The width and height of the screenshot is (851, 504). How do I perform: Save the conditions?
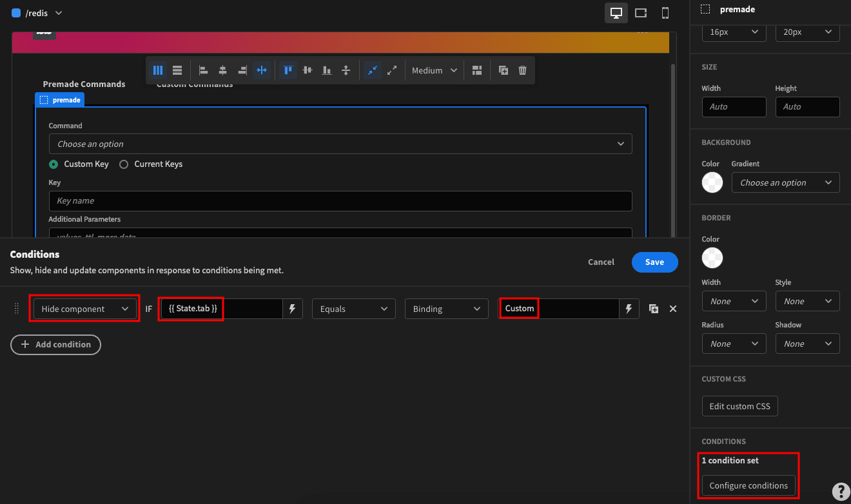point(654,262)
